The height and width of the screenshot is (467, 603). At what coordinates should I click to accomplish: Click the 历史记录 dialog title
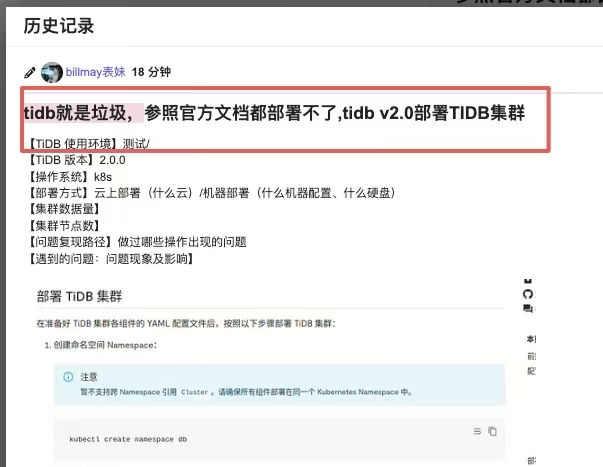tap(59, 26)
